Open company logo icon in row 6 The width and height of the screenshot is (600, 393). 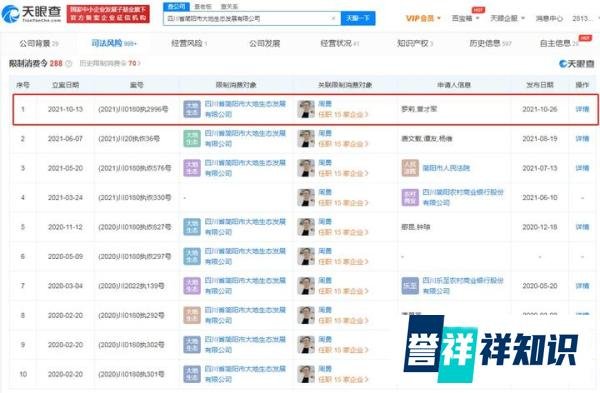pyautogui.click(x=192, y=256)
